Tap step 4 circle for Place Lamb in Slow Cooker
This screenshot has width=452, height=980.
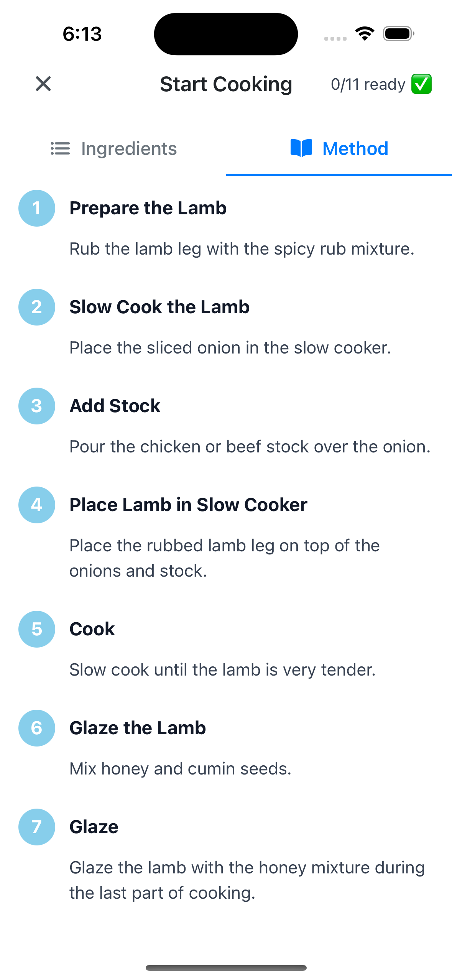coord(36,505)
